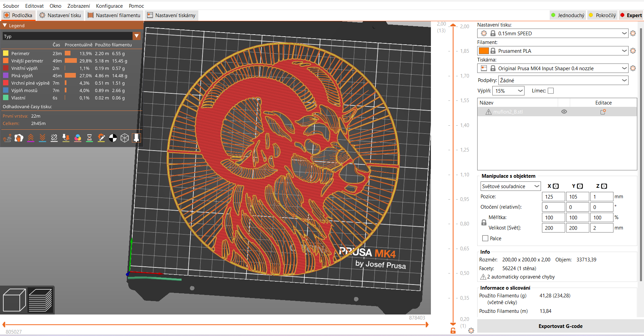The image size is (644, 336).
Task: Open layer slider settings gear icon
Action: (471, 331)
